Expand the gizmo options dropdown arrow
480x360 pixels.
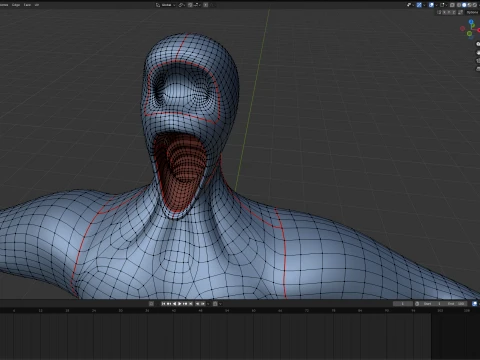424,5
